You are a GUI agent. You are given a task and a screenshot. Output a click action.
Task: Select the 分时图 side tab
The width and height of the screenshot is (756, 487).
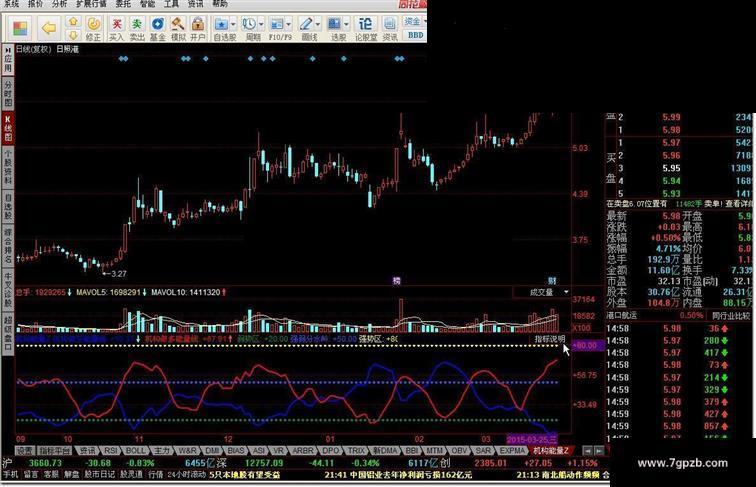coord(8,94)
